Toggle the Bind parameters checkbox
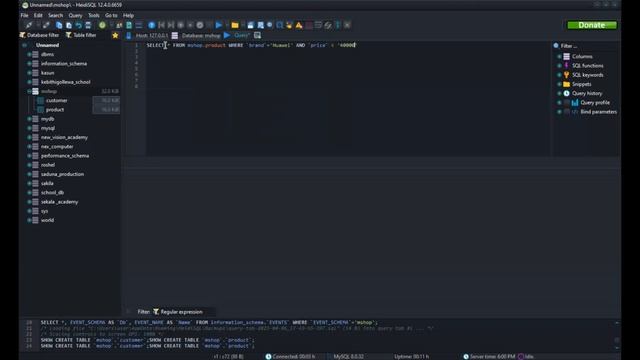Image resolution: width=640 pixels, height=360 pixels. tap(567, 112)
